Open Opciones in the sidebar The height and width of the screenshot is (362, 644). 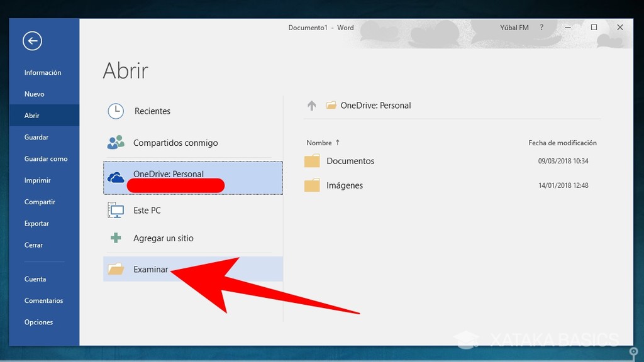click(38, 322)
